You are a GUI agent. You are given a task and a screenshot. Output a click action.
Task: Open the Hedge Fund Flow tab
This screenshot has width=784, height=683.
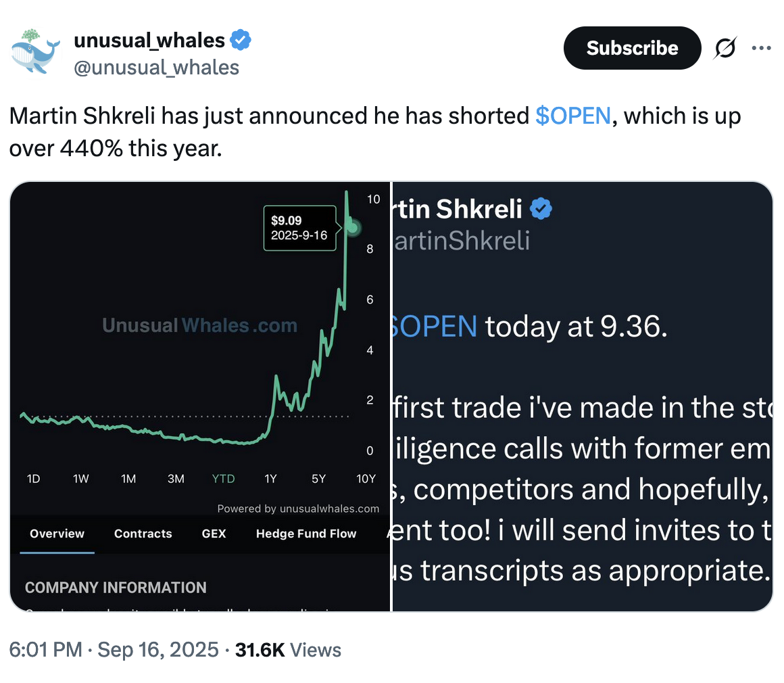pyautogui.click(x=306, y=534)
